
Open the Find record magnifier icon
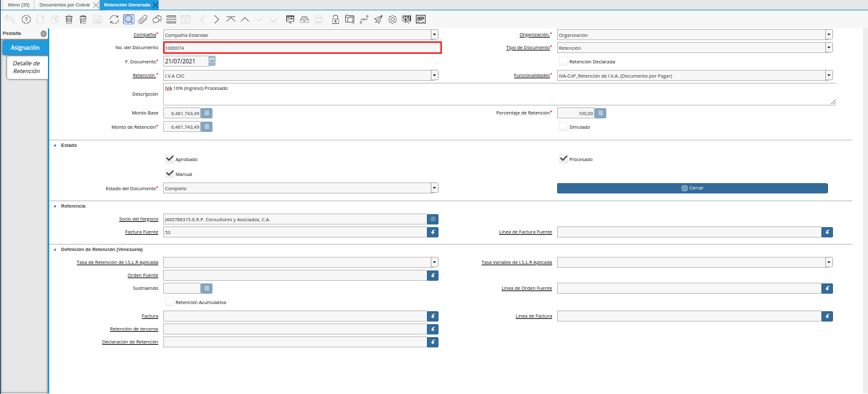coord(129,19)
